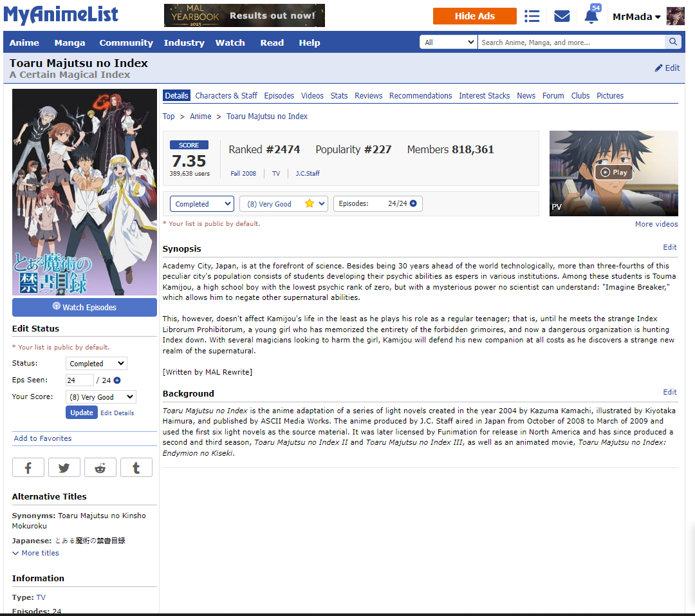The height and width of the screenshot is (616, 695).
Task: Open the messages envelope icon
Action: pos(562,16)
